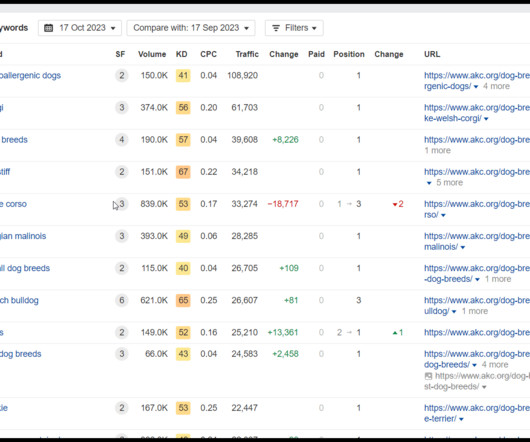The height and width of the screenshot is (442, 530).
Task: Sort by the KD column header
Action: tap(182, 54)
